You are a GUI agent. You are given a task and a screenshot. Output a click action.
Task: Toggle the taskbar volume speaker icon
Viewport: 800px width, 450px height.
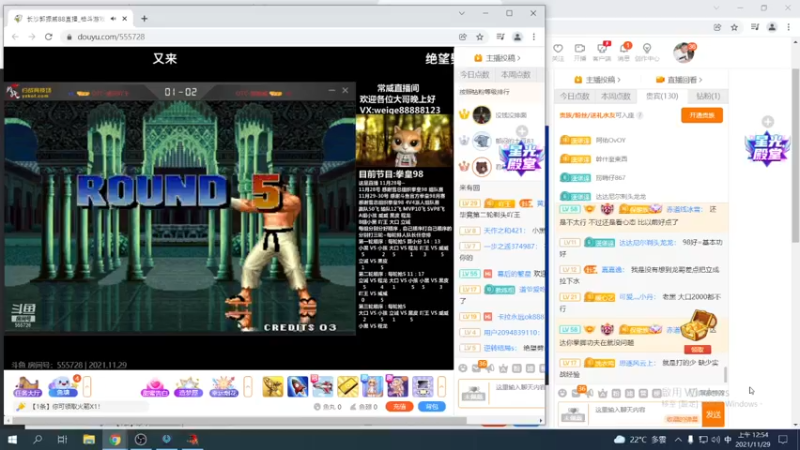[715, 439]
